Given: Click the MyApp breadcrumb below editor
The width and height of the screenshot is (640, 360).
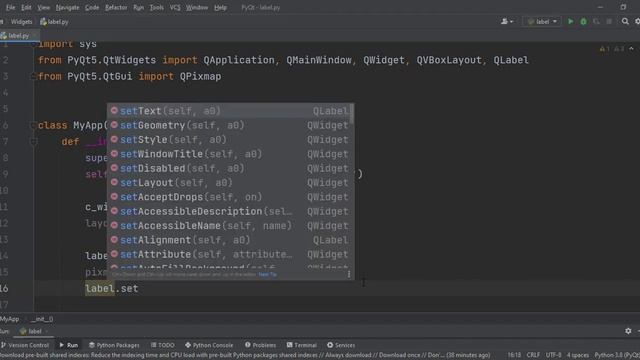Looking at the screenshot, I should click(x=10, y=319).
